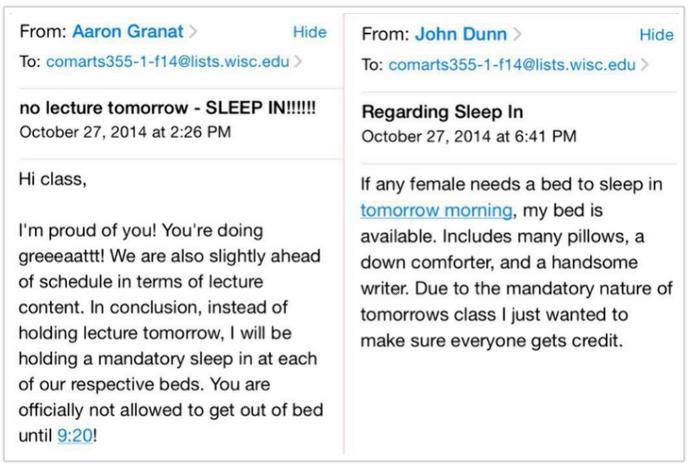Expand chevron after left recipient address
Screen dimensions: 690x467
pos(298,62)
